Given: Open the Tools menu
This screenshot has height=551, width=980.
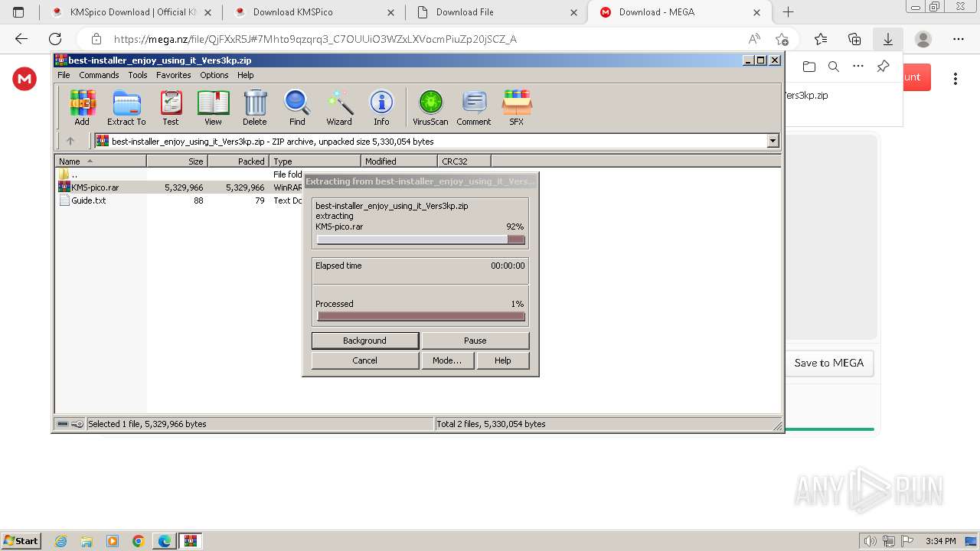Looking at the screenshot, I should pos(138,75).
